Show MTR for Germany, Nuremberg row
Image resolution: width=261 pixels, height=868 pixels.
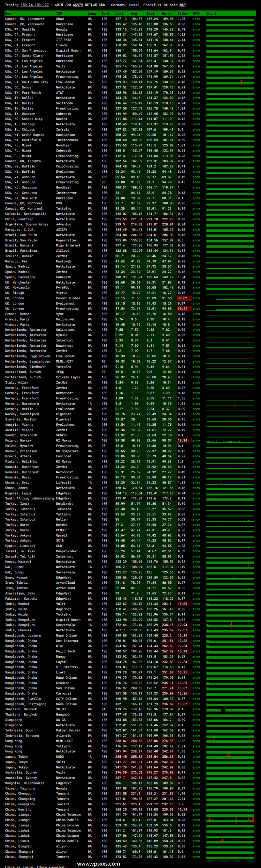coord(196,404)
